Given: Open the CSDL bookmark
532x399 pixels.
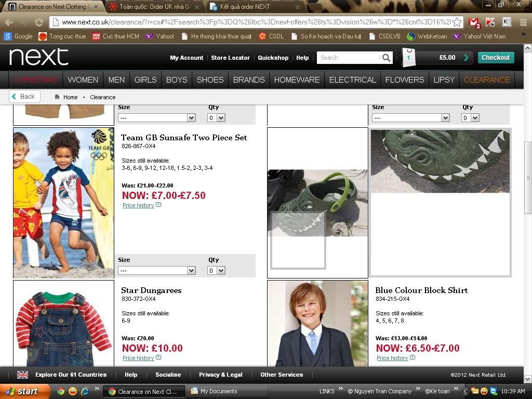Looking at the screenshot, I should [271, 36].
